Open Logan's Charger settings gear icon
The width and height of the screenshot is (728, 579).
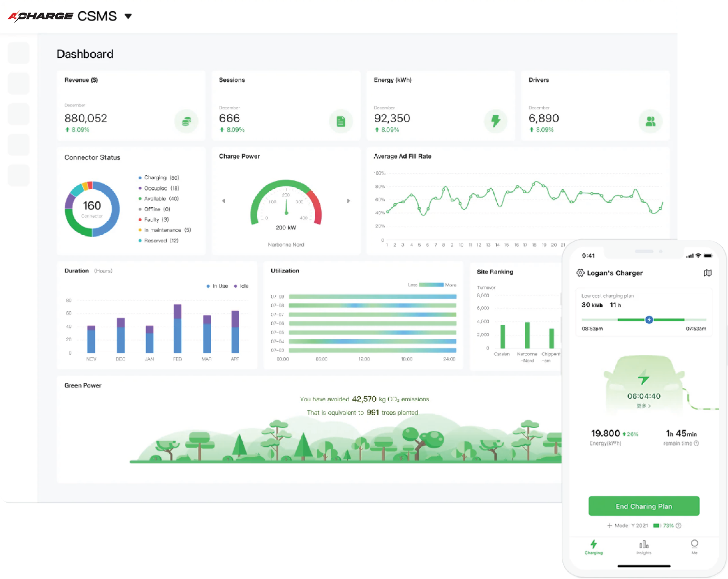[x=580, y=273]
